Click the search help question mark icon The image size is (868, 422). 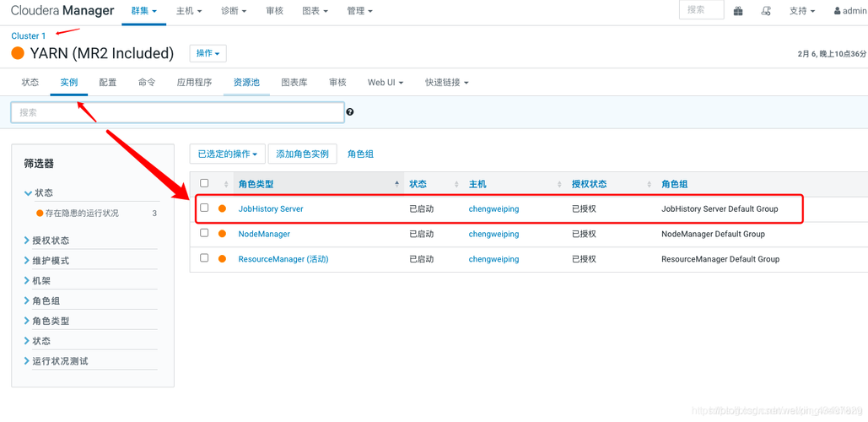point(350,112)
